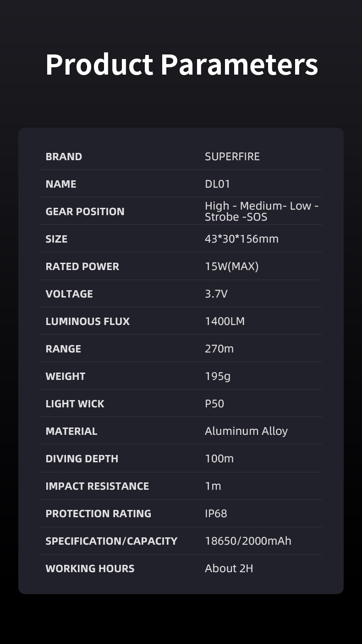Select the 15W(MAX) value
This screenshot has height=644, width=362.
click(x=231, y=266)
